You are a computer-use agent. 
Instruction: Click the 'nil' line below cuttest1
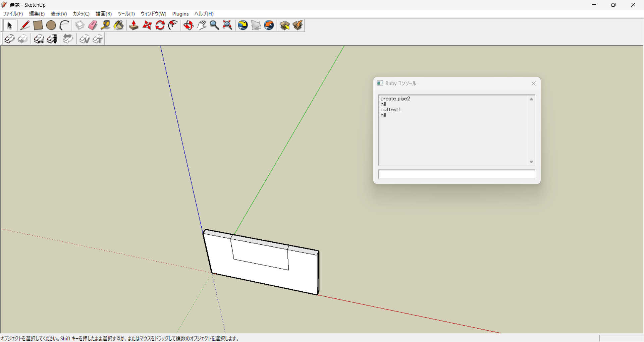pyautogui.click(x=383, y=115)
